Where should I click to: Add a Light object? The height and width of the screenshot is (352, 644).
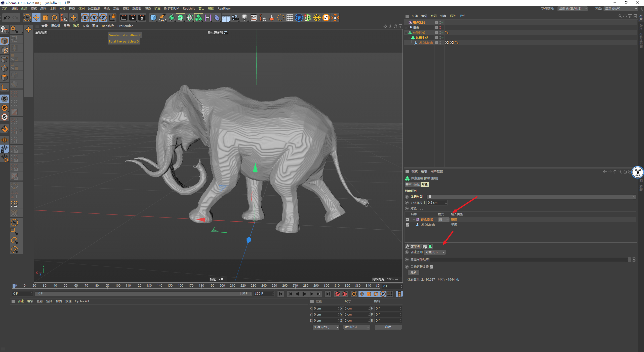(x=244, y=18)
